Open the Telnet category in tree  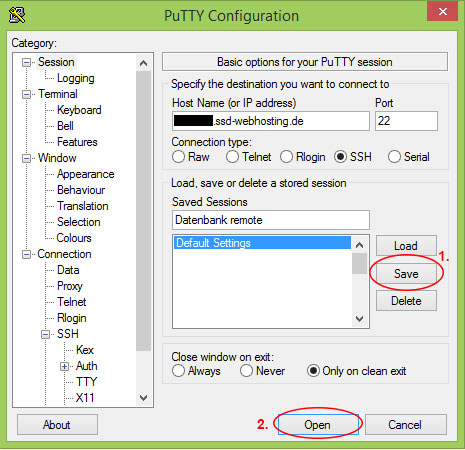coord(72,302)
